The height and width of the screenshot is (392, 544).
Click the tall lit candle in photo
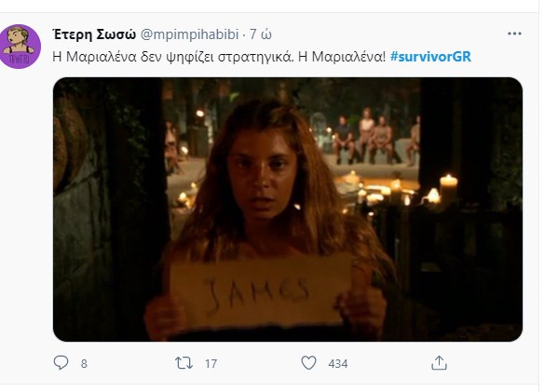pyautogui.click(x=448, y=190)
